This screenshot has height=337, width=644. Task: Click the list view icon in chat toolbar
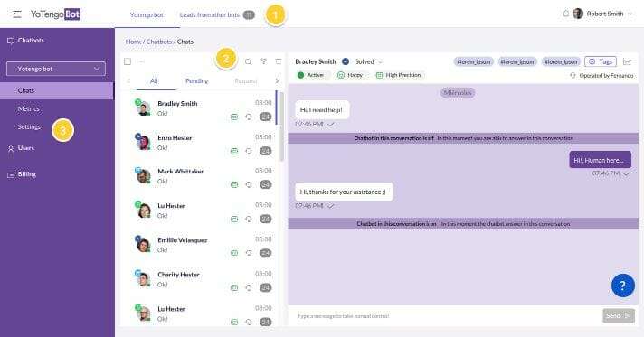click(279, 61)
